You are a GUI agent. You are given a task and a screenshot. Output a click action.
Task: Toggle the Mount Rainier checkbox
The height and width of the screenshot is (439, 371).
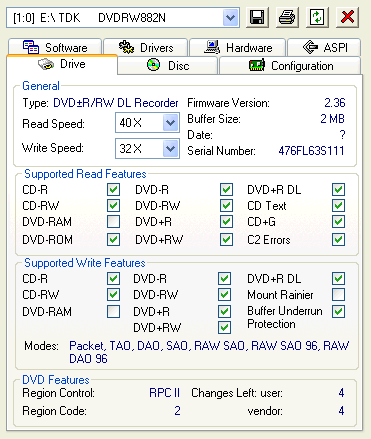click(x=338, y=294)
